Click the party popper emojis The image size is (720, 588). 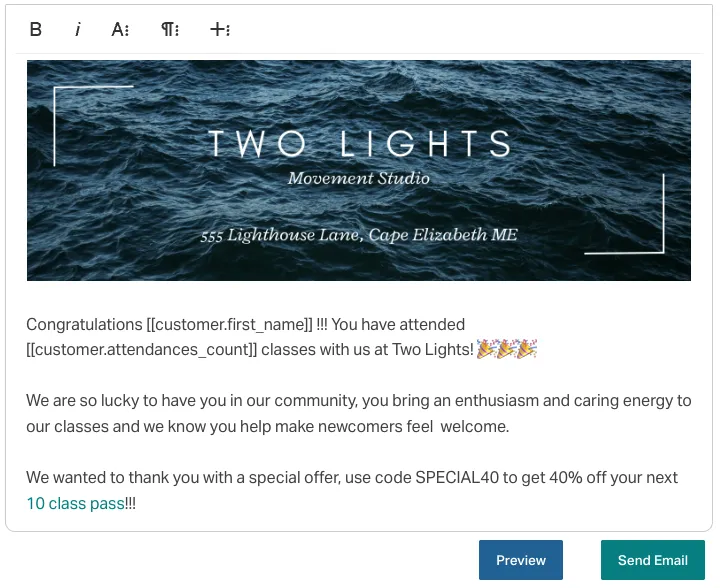tap(507, 349)
